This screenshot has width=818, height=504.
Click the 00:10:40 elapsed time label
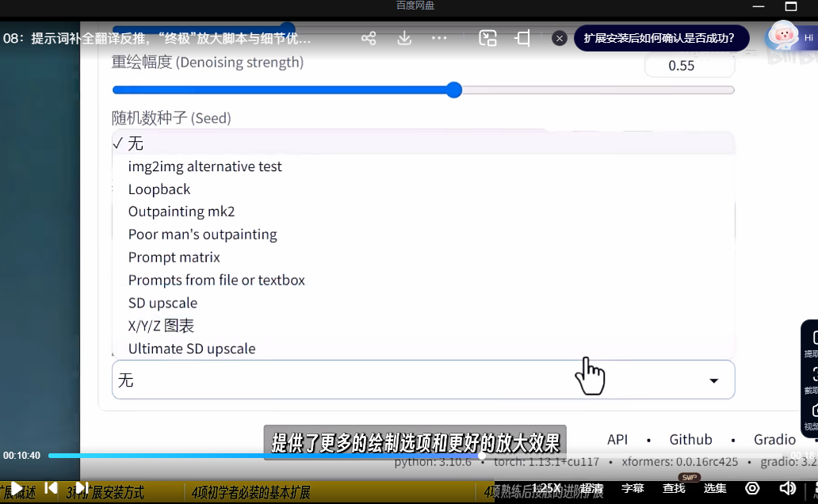click(21, 456)
